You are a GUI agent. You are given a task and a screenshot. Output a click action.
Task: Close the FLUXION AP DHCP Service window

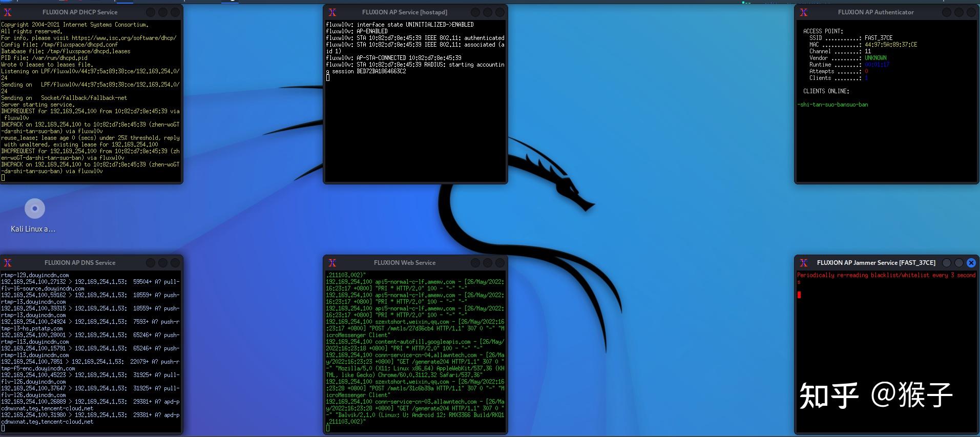pos(175,12)
